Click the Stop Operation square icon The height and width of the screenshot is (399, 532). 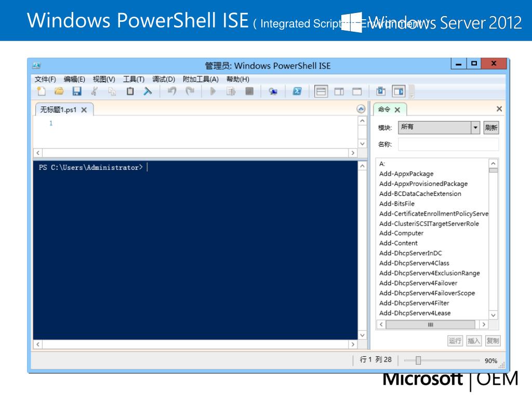[x=249, y=91]
